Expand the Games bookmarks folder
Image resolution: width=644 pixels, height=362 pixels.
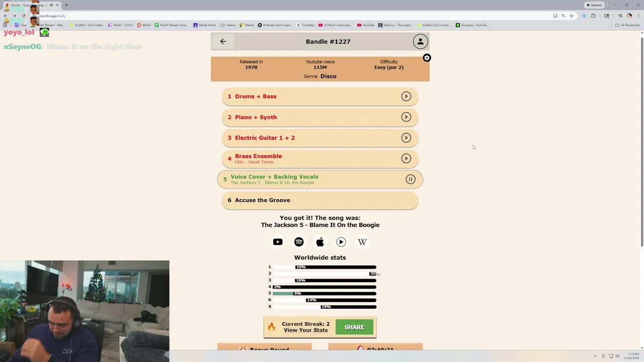pos(228,25)
